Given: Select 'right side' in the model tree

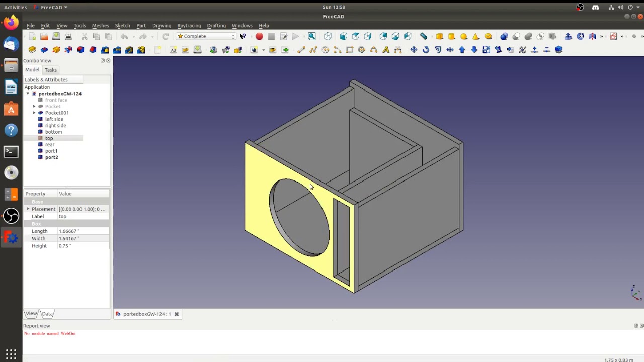Looking at the screenshot, I should click(55, 125).
